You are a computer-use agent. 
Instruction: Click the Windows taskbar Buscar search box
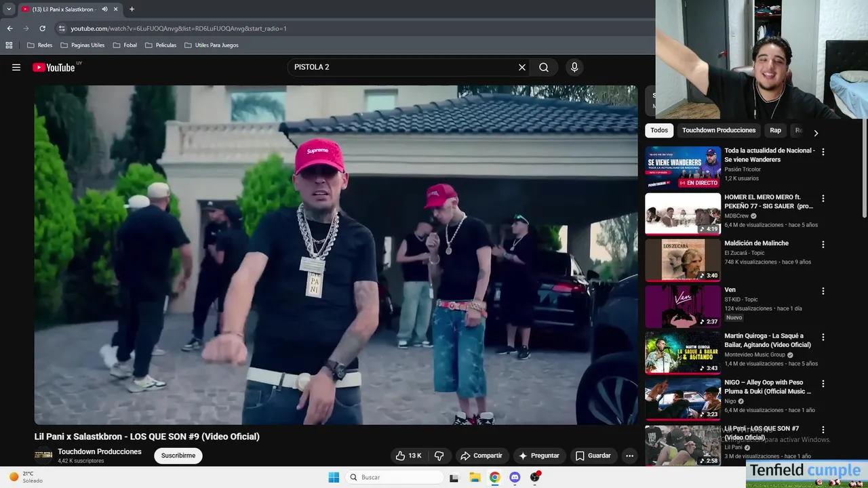(393, 477)
